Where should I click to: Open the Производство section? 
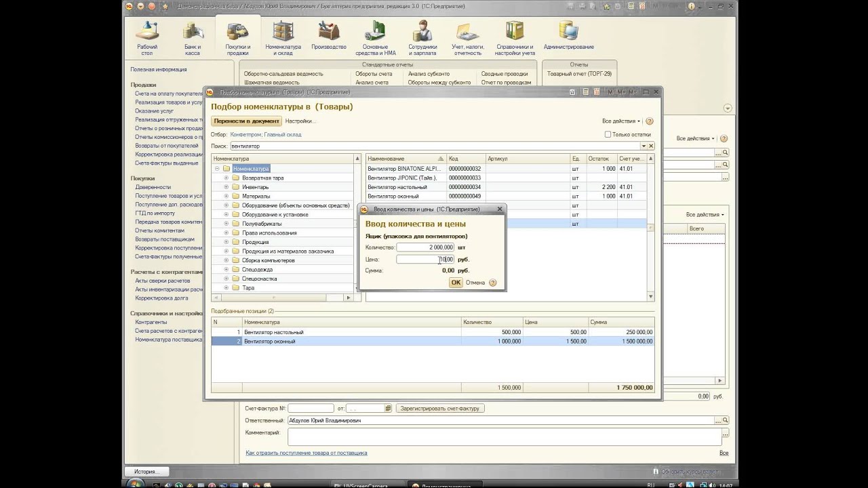(329, 36)
